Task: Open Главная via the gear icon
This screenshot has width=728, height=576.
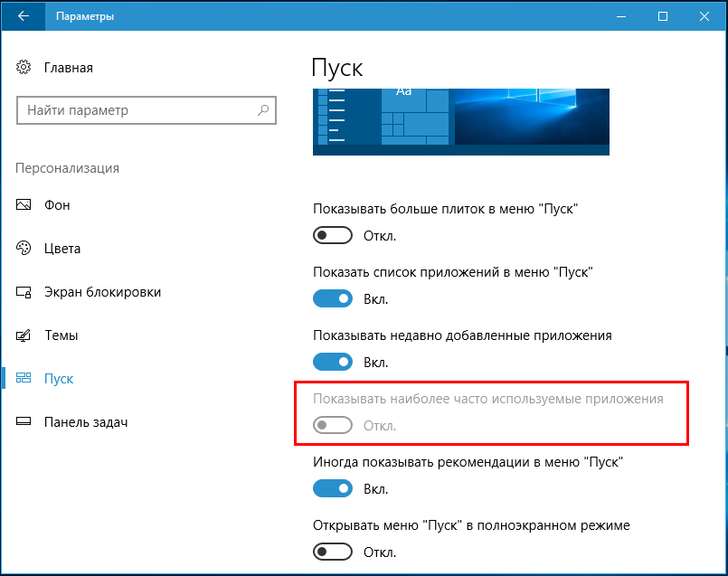Action: point(24,67)
